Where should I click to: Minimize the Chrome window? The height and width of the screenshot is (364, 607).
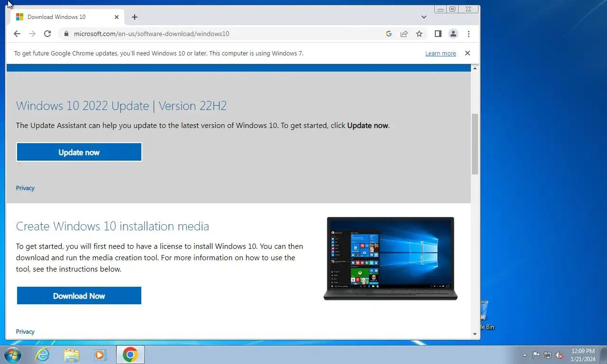(x=441, y=9)
